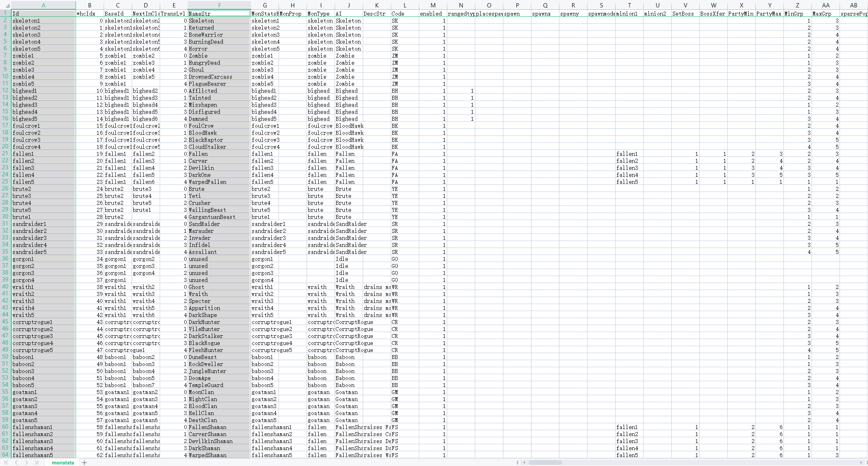Select the column A header
This screenshot has height=466, width=868.
(43, 5)
